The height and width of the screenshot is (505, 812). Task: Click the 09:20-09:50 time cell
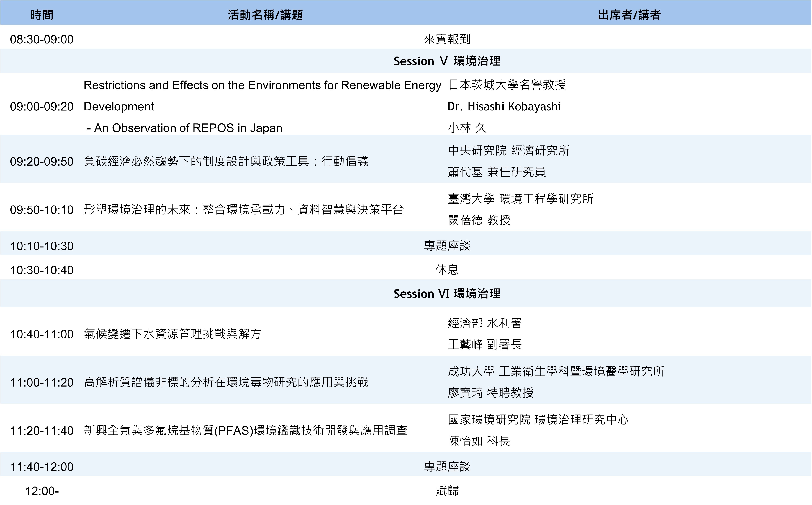42,162
